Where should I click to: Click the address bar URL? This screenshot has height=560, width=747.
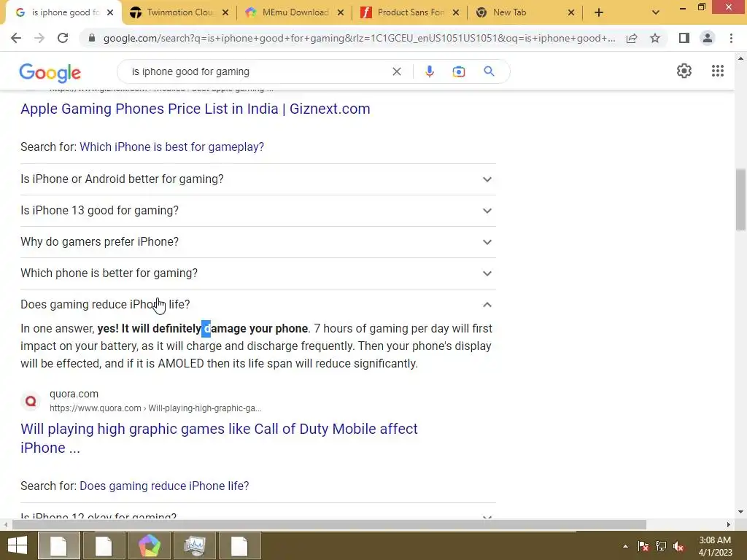click(x=359, y=38)
